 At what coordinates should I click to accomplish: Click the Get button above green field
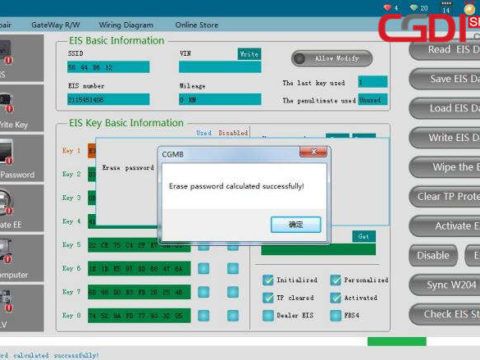[364, 236]
